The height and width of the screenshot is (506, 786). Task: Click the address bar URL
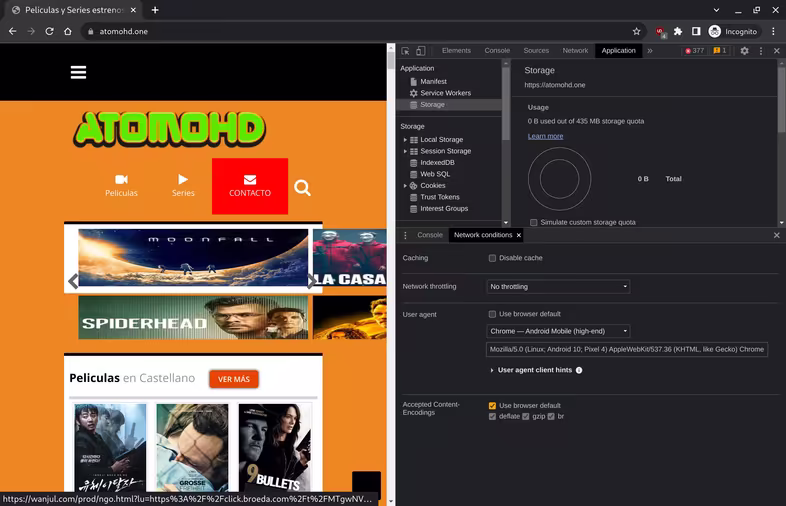pyautogui.click(x=123, y=31)
